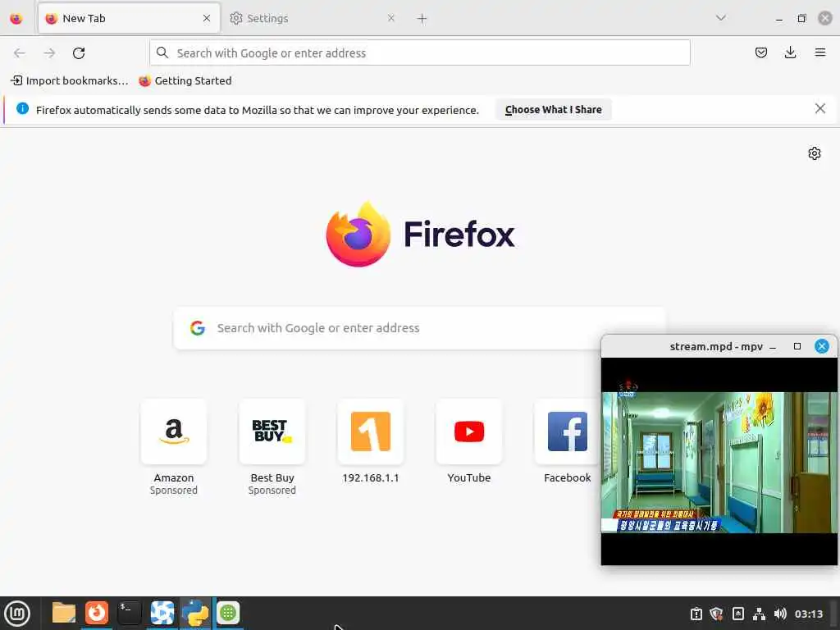Screen dimensions: 840x630
Task: Open Firefox View pinned tab icon
Action: [16, 18]
